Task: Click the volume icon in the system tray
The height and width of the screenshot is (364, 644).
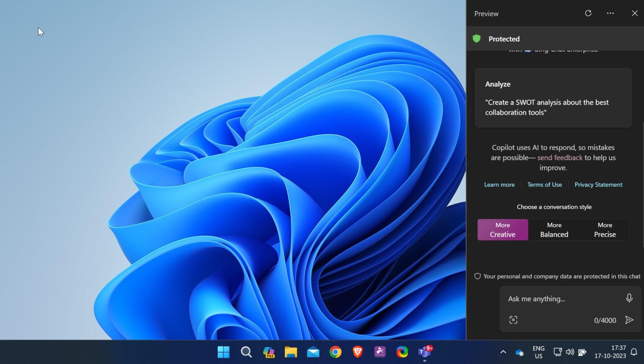Action: (x=570, y=352)
